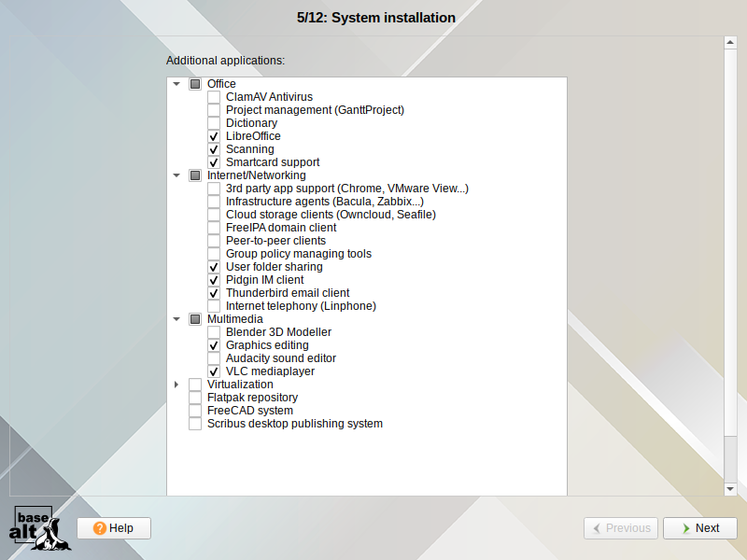The height and width of the screenshot is (560, 747).
Task: Uncheck Thunderbird email client checkbox
Action: pyautogui.click(x=214, y=293)
